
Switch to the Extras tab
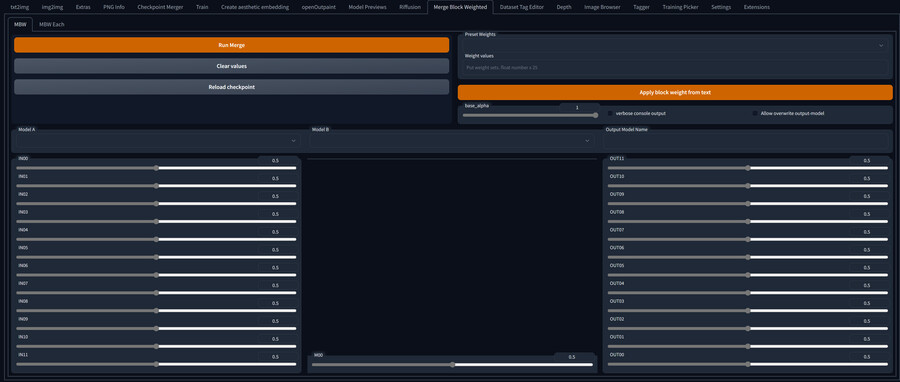[83, 7]
